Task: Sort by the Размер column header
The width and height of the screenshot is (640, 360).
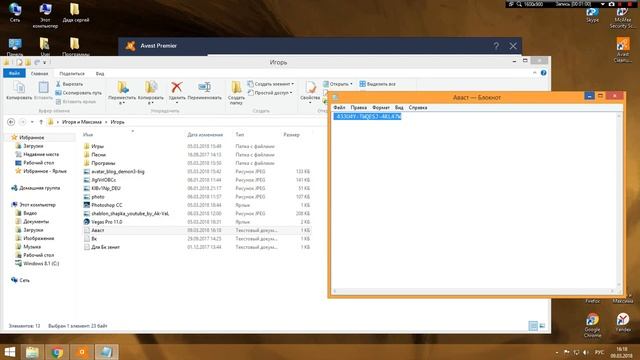Action: [291, 134]
